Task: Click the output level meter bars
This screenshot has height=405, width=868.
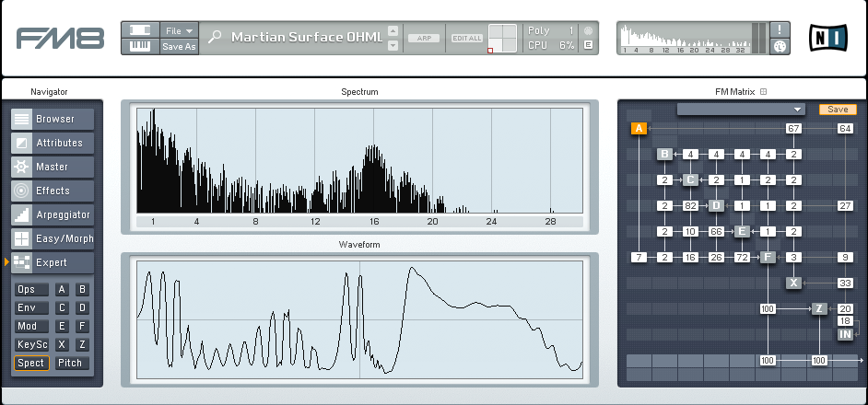Action: (758, 38)
